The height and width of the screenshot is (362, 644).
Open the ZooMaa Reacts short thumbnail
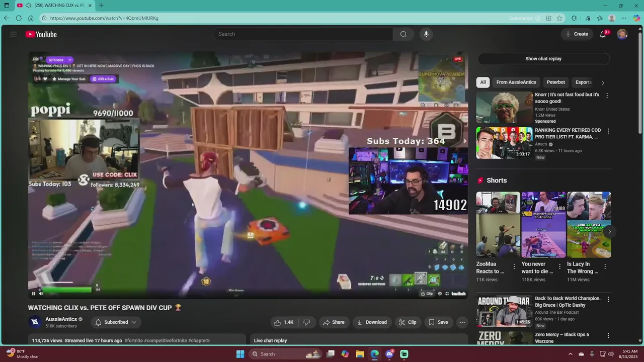(498, 225)
